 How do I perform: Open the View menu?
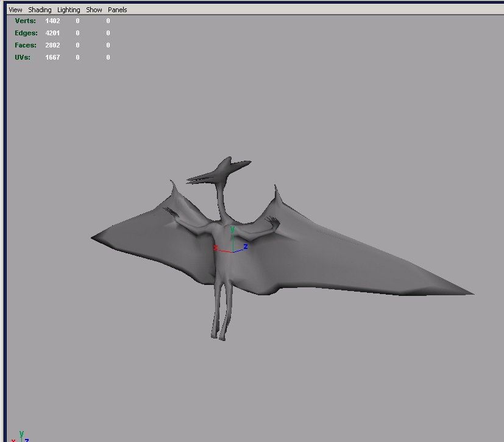tap(15, 10)
